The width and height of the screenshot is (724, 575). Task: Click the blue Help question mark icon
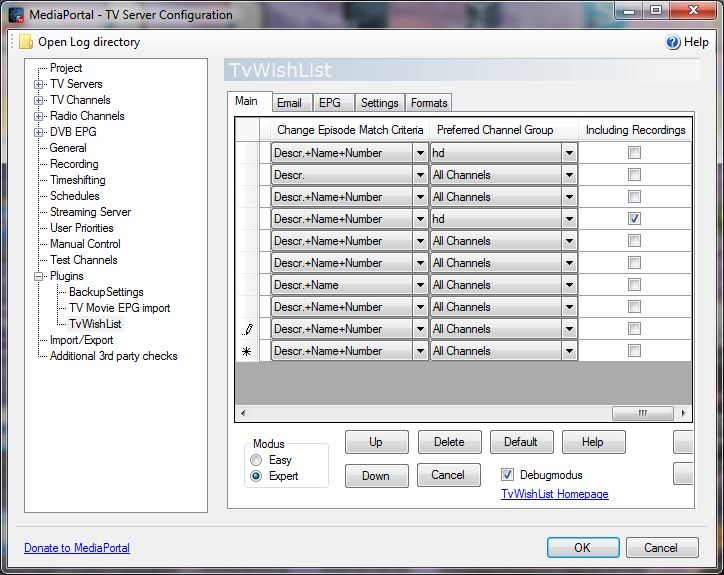click(x=673, y=42)
